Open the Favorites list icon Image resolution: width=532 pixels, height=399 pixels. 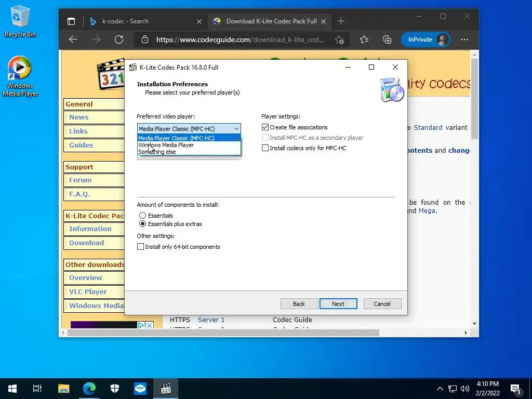pos(364,39)
